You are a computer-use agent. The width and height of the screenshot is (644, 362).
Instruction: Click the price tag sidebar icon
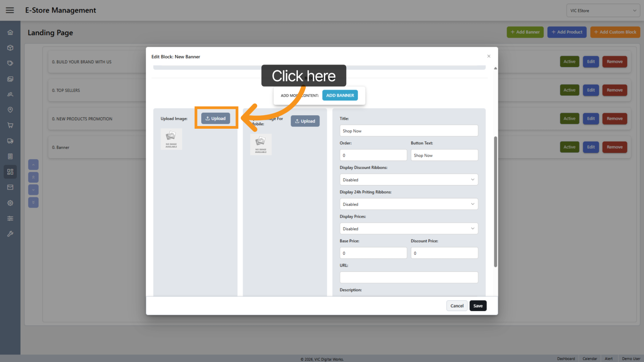tap(10, 63)
